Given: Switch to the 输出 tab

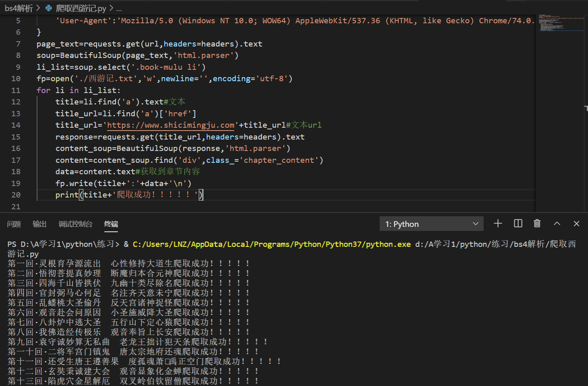Looking at the screenshot, I should click(39, 224).
